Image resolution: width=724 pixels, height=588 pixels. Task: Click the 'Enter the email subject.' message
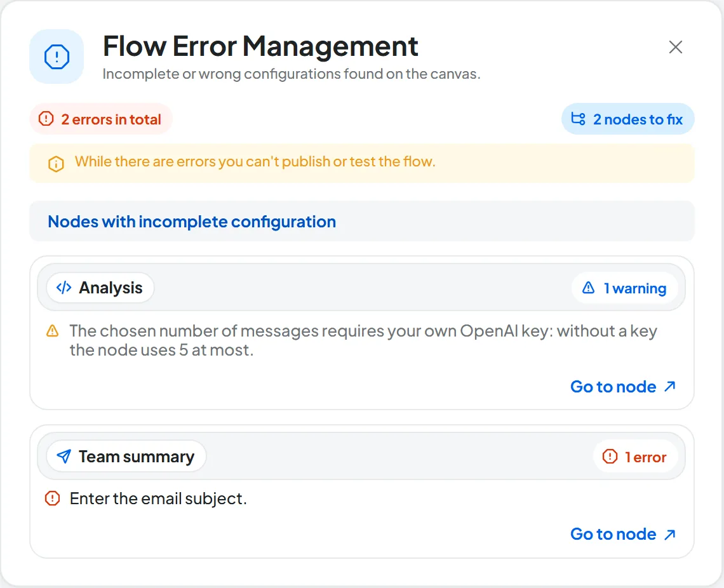(158, 498)
